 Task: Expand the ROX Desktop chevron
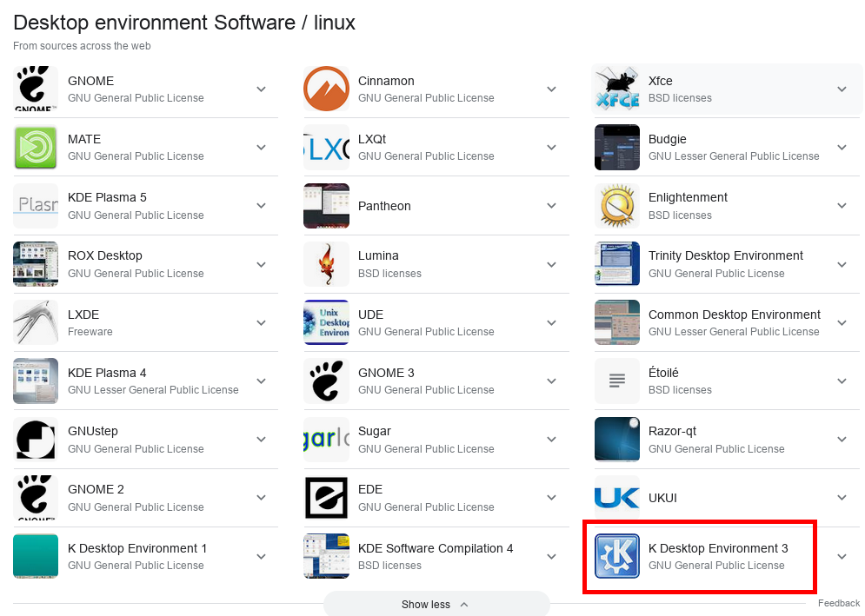coord(262,265)
